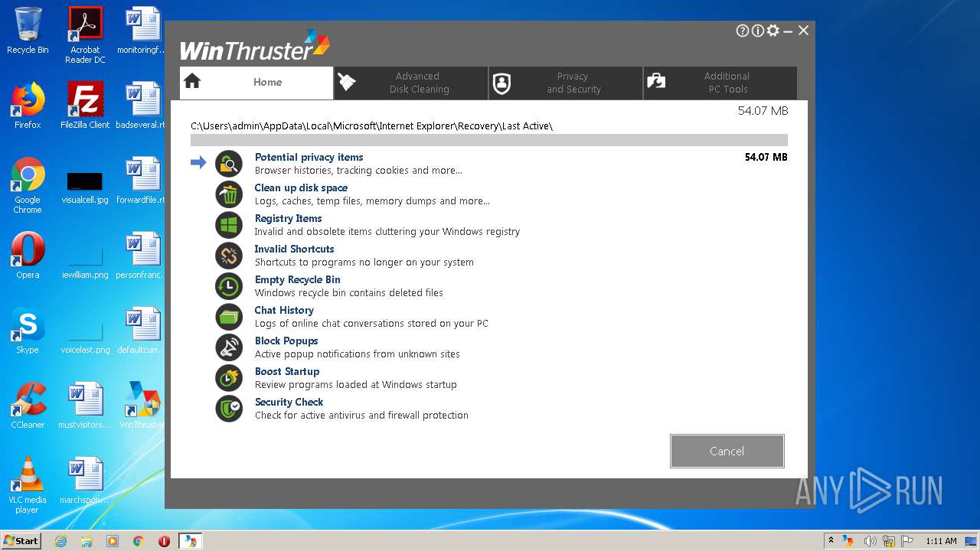Click the scanned file path text
Screen dimensions: 980x551
[x=371, y=126]
